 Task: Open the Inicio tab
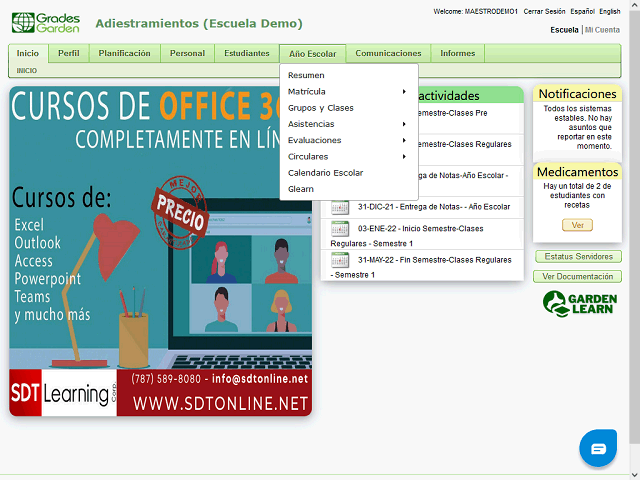pos(28,53)
